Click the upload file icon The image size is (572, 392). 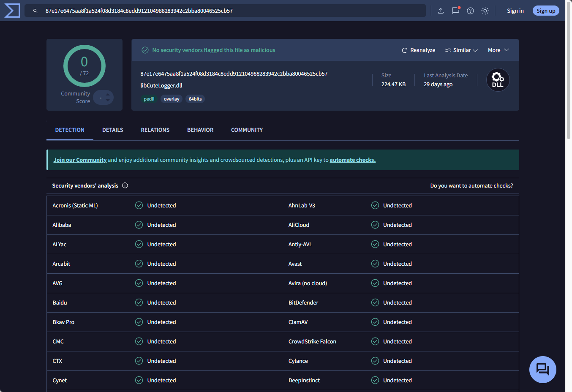coord(441,11)
